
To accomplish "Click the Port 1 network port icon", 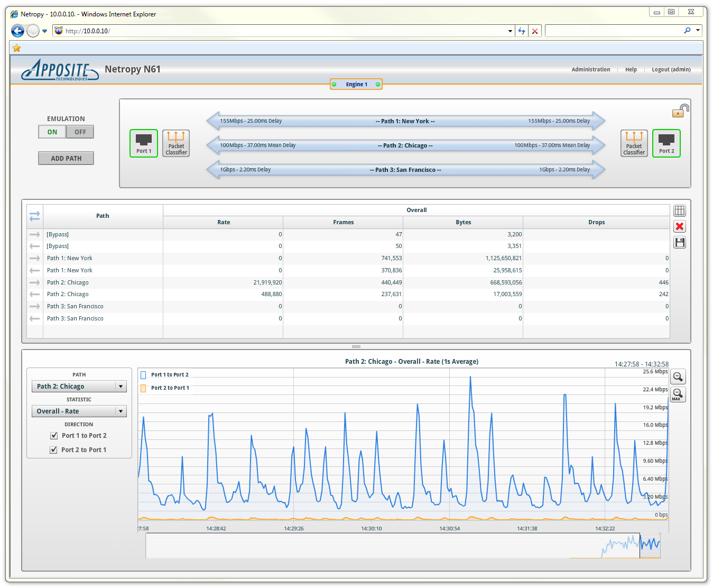I will [x=144, y=143].
